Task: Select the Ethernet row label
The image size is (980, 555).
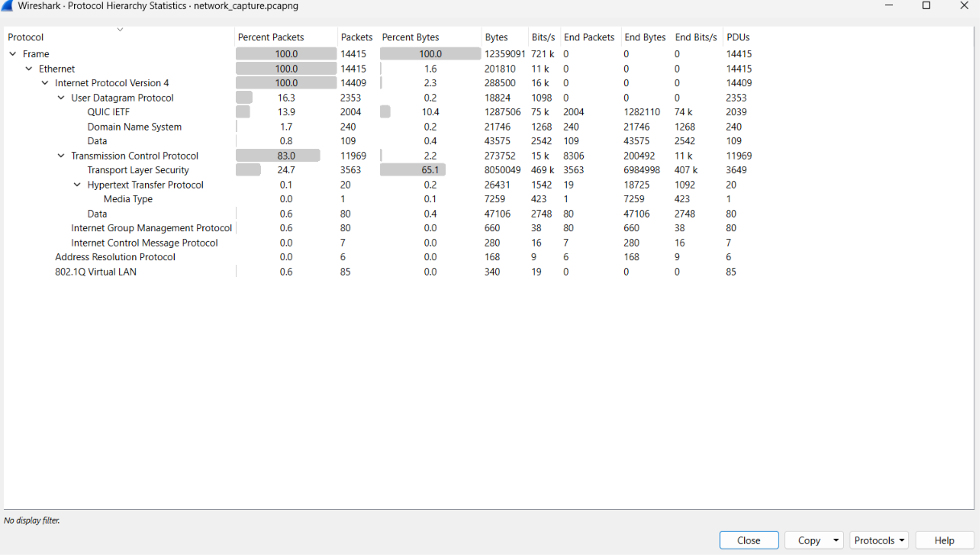Action: tap(57, 68)
